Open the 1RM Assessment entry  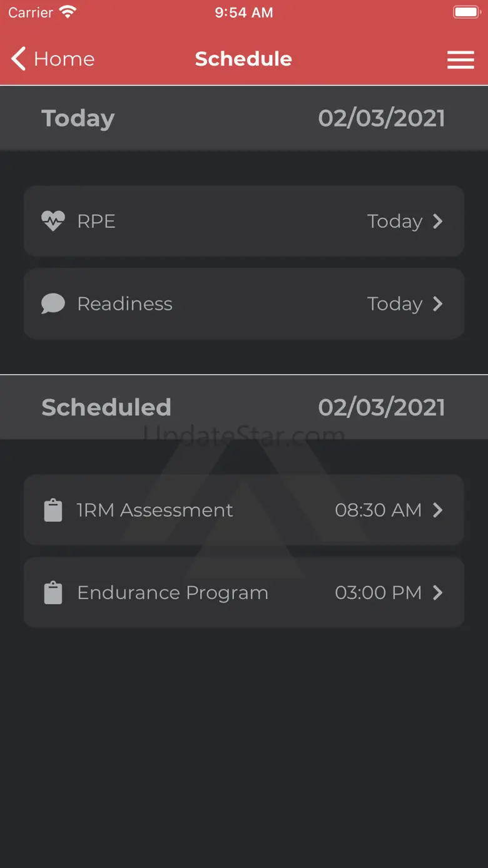(155, 510)
